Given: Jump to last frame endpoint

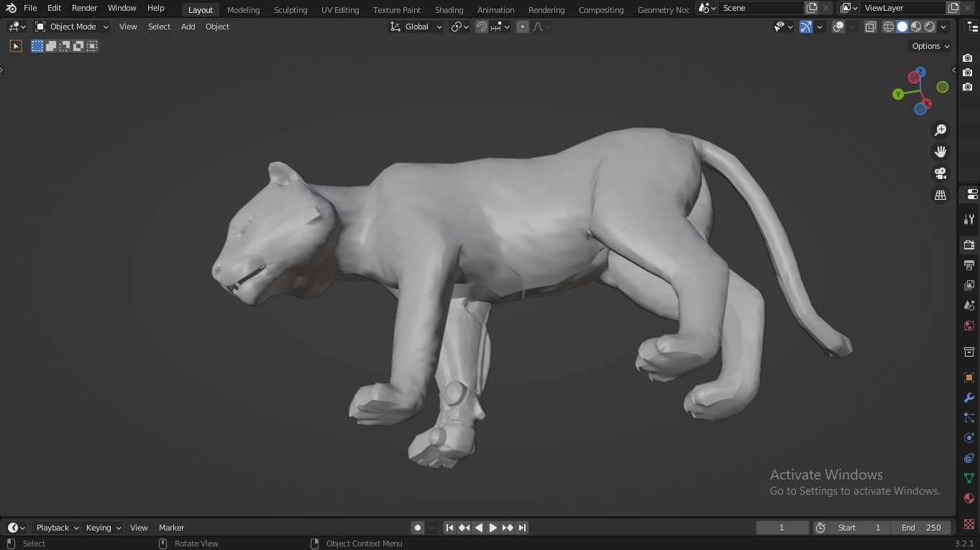Looking at the screenshot, I should [x=523, y=528].
